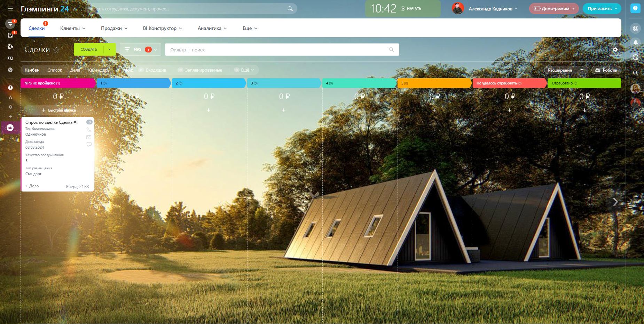Expand the NPS pipeline dropdown
Viewport: 644px width, 324px height.
155,50
